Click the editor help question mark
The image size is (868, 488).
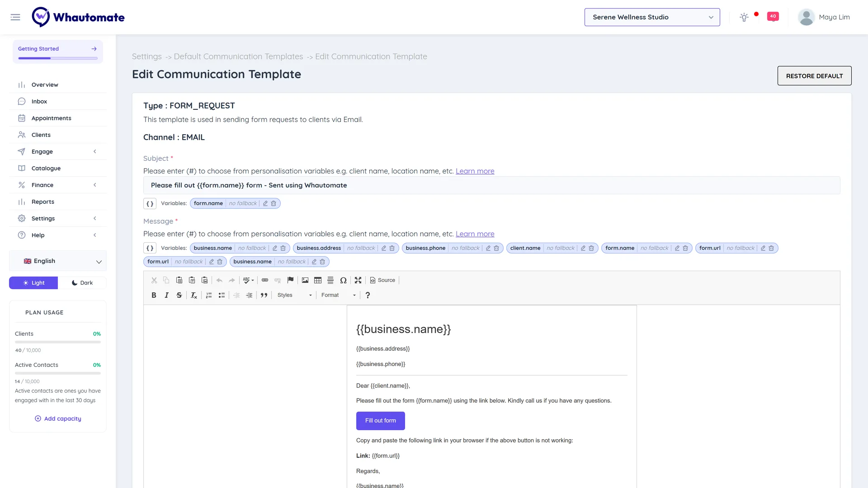coord(368,295)
